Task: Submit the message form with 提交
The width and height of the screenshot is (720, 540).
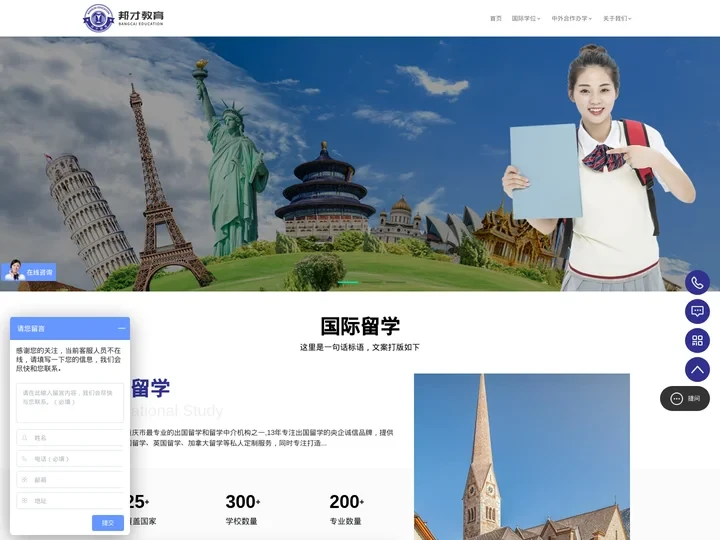Action: point(108,523)
